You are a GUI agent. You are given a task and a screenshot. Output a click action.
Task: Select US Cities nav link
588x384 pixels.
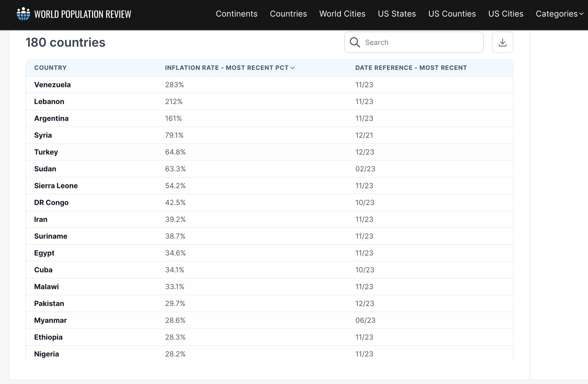pos(506,14)
